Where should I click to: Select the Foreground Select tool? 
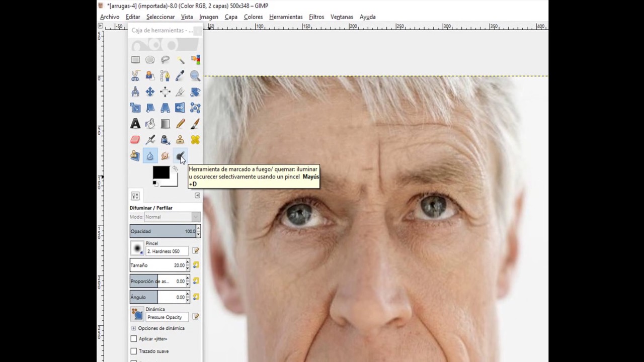pyautogui.click(x=150, y=76)
